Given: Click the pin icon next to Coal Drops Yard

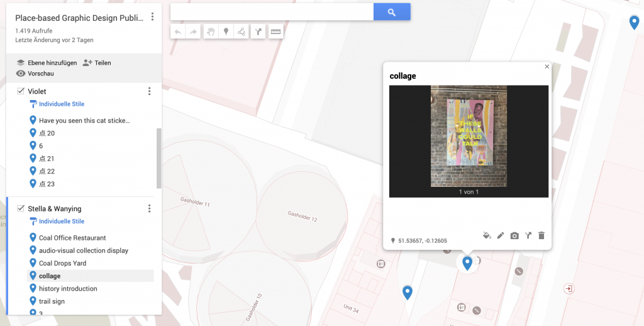Looking at the screenshot, I should click(x=33, y=262).
